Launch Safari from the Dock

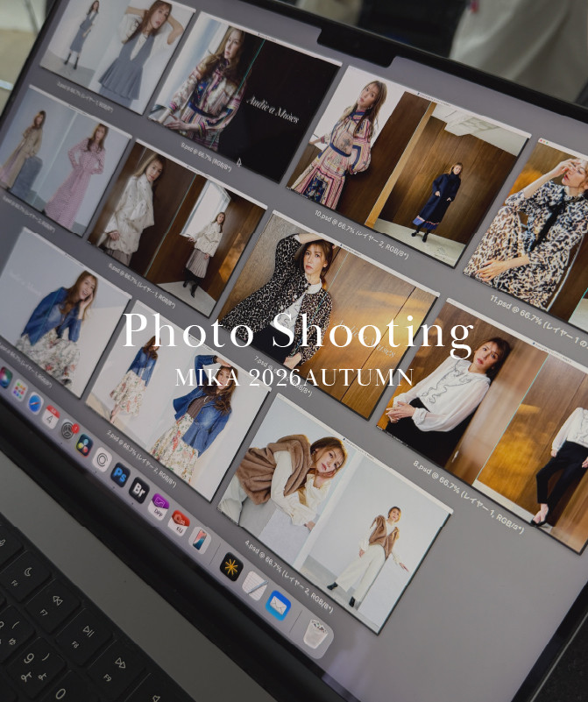(35, 403)
